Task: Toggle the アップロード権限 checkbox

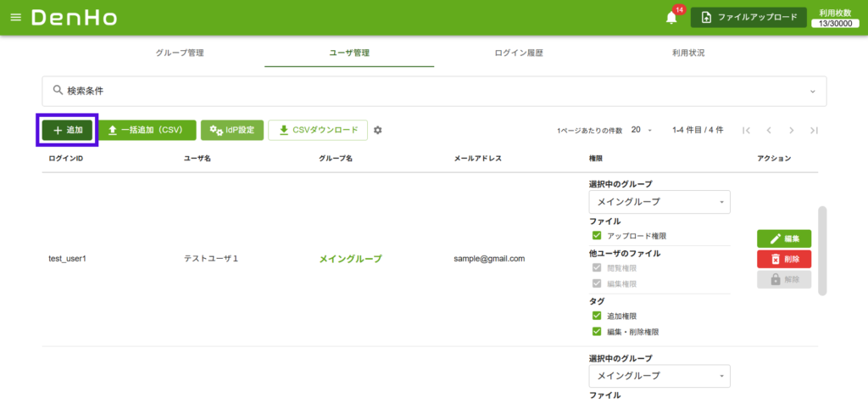Action: pyautogui.click(x=597, y=235)
